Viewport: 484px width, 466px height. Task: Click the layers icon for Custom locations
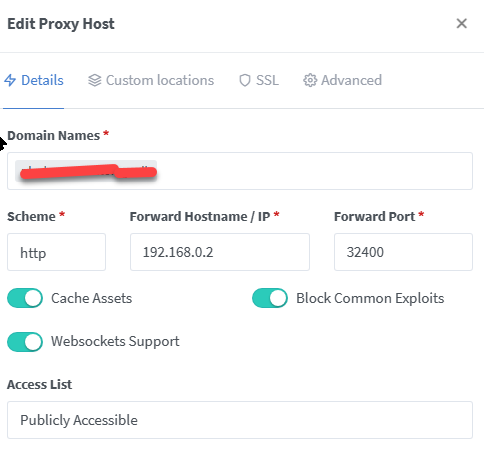(x=95, y=80)
